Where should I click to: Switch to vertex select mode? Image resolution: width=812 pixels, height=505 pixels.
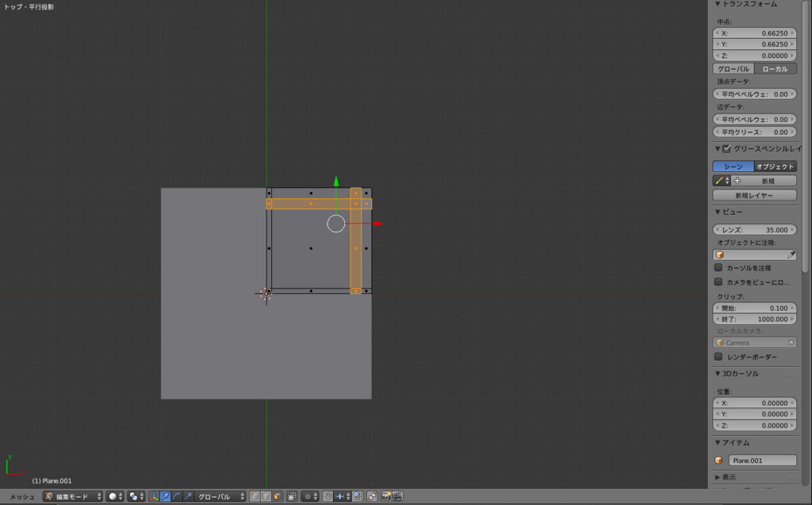point(255,497)
